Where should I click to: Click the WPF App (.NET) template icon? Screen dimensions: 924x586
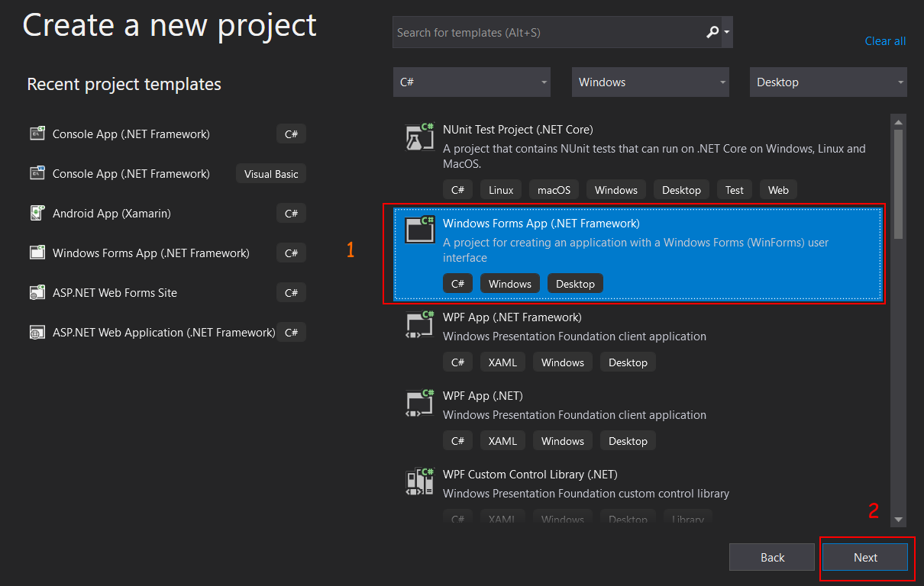pos(419,403)
